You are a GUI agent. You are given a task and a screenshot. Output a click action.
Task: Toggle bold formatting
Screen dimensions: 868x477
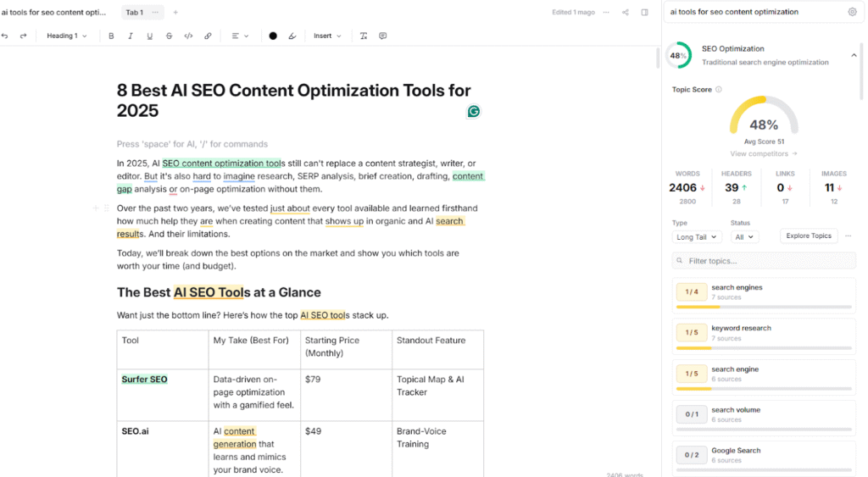(111, 36)
